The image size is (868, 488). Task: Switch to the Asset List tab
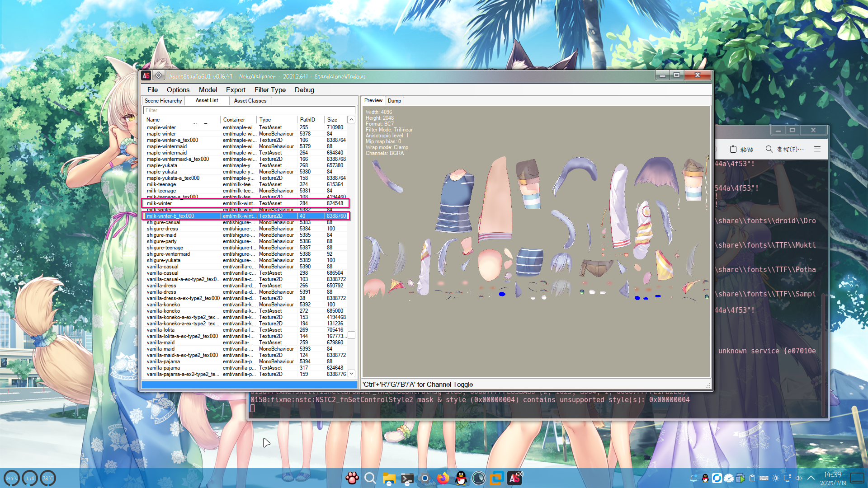coord(207,100)
